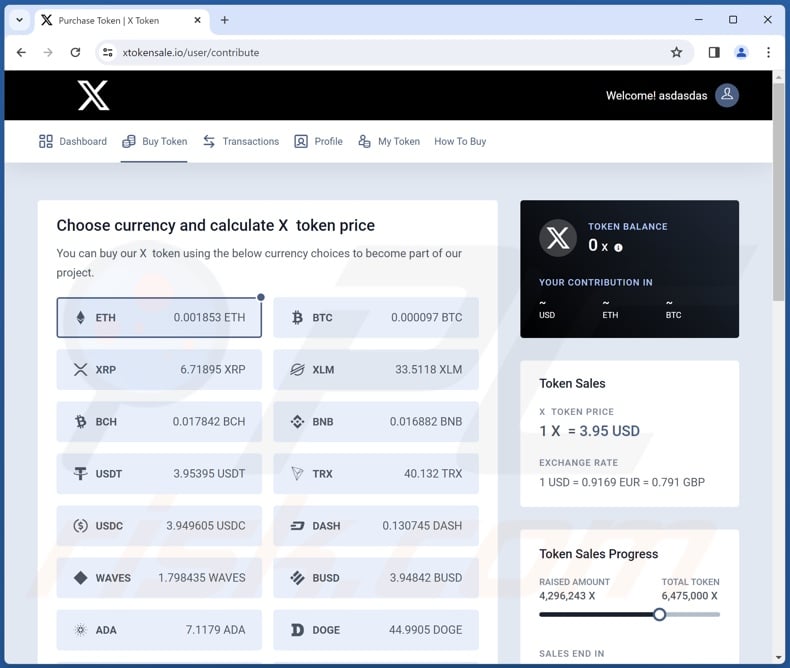The height and width of the screenshot is (668, 790).
Task: Choose DASH currency option
Action: 376,525
